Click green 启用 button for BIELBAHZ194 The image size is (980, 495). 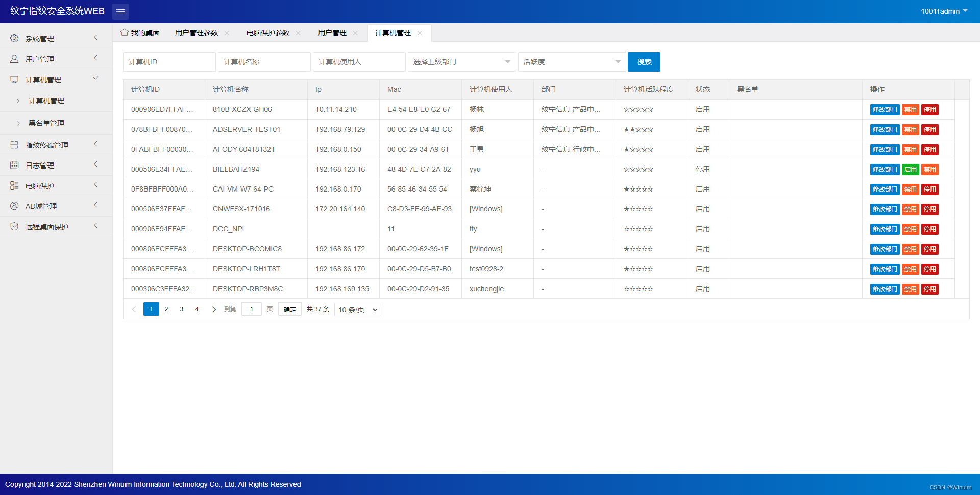[x=911, y=170]
